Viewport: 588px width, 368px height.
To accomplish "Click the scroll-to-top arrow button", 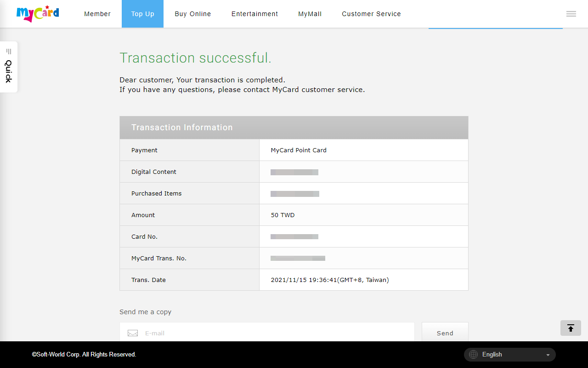I will (x=571, y=328).
